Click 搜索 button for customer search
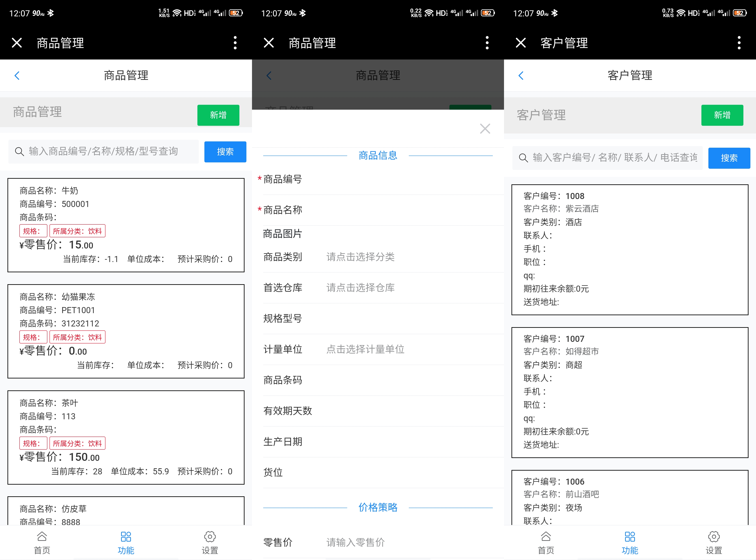The image size is (756, 560). [x=729, y=158]
